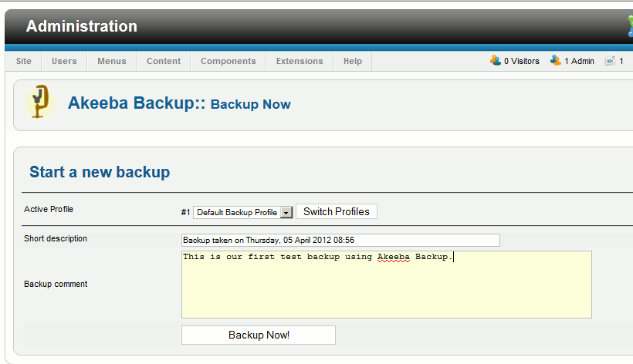Open the Components menu
Image resolution: width=633 pixels, height=364 pixels.
(x=228, y=61)
